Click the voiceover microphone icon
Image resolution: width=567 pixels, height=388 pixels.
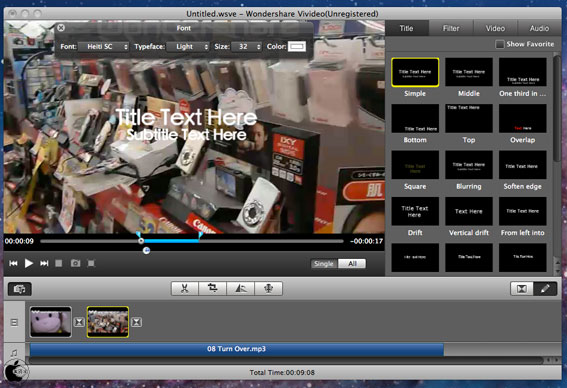[x=268, y=289]
